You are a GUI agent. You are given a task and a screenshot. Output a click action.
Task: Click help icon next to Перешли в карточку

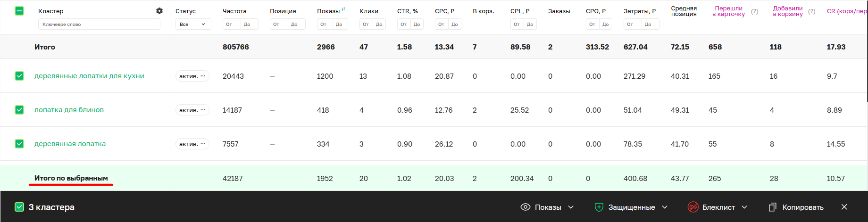point(755,11)
